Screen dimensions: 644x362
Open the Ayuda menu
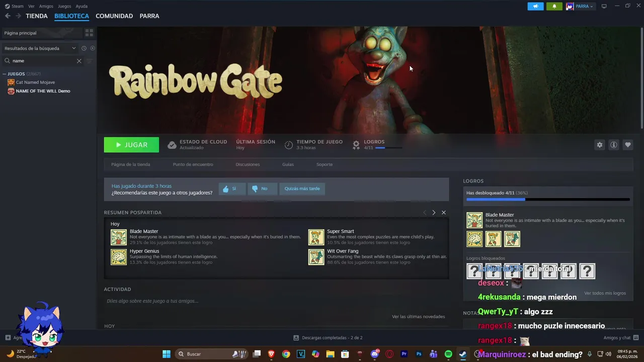82,7
